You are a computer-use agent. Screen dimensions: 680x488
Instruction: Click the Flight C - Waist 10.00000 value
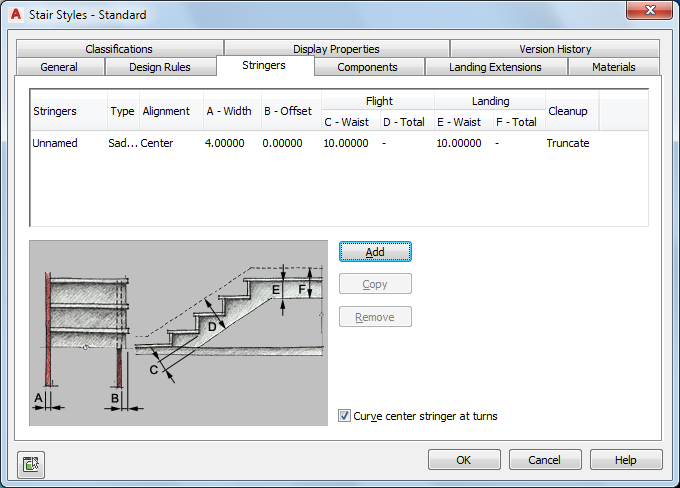346,143
